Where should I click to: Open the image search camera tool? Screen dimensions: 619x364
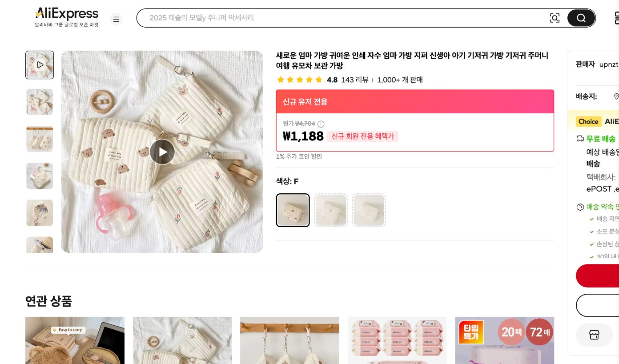pos(555,18)
